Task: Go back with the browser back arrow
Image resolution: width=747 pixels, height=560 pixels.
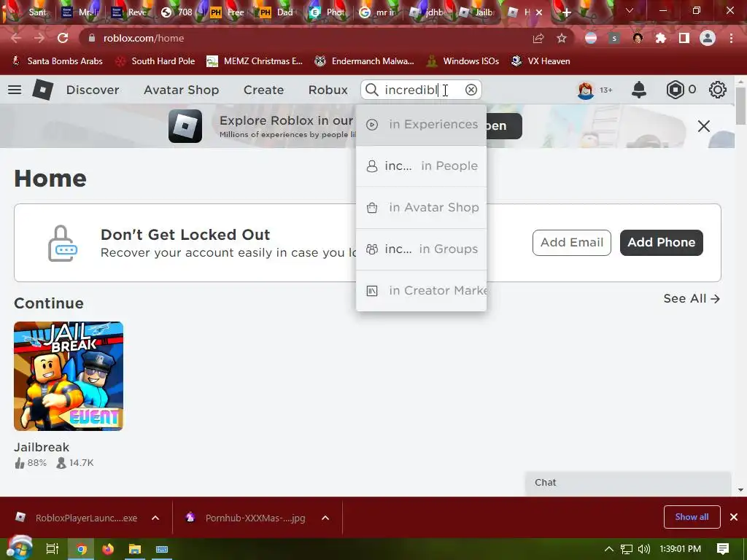Action: [16, 38]
